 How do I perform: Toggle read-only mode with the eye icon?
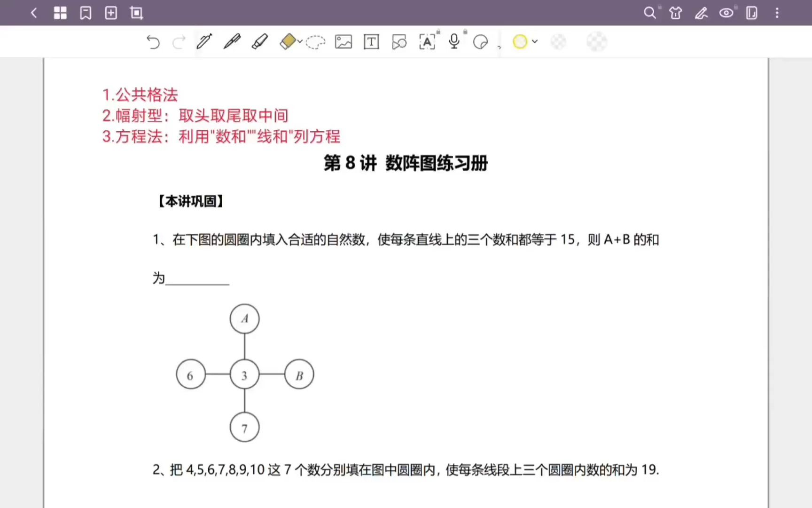726,13
